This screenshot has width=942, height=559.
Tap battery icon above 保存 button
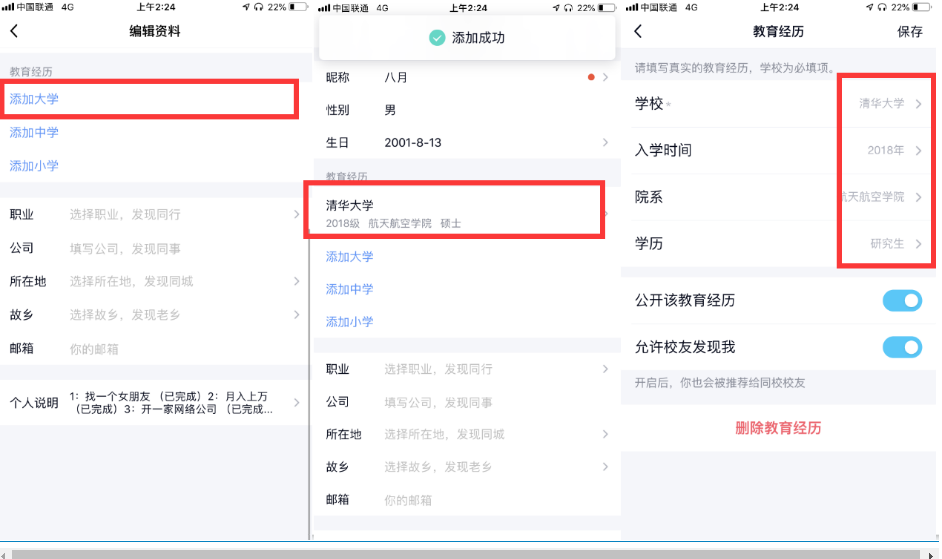tap(922, 7)
